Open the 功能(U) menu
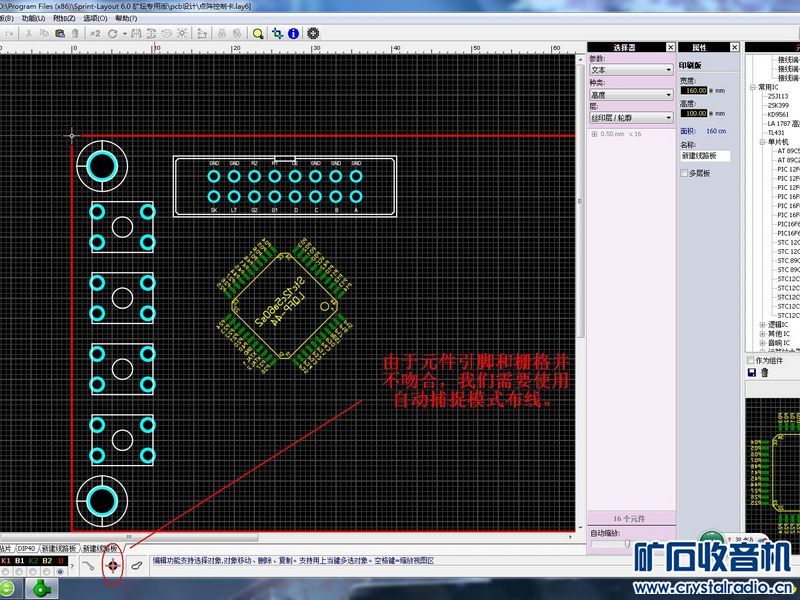 click(x=33, y=18)
